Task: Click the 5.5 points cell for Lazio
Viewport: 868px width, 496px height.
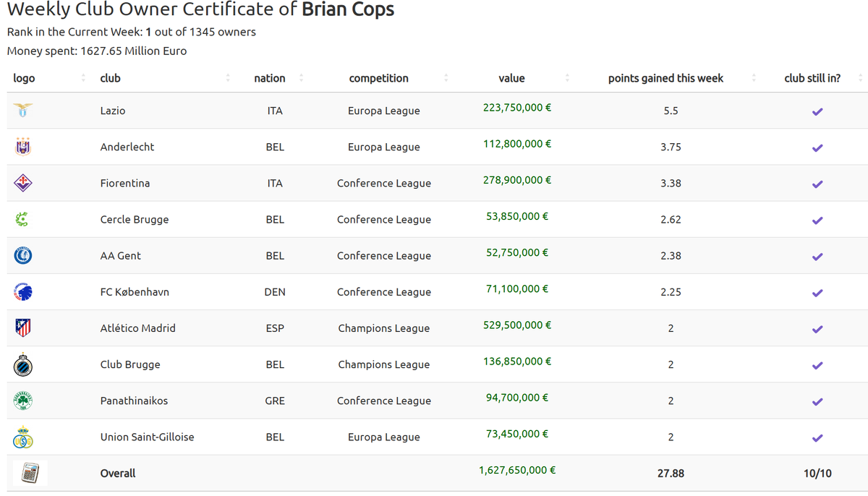Action: (x=671, y=111)
